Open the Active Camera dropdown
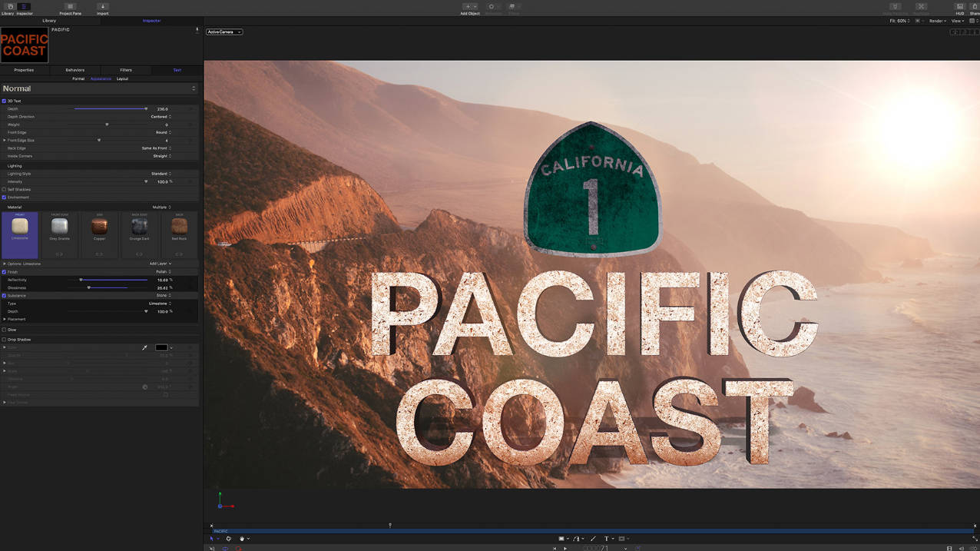980x551 pixels. click(x=224, y=32)
